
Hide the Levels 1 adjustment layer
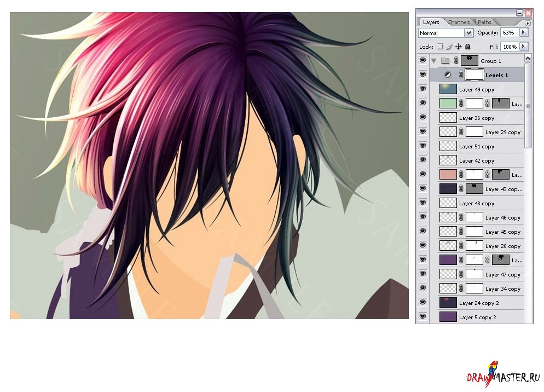(423, 74)
